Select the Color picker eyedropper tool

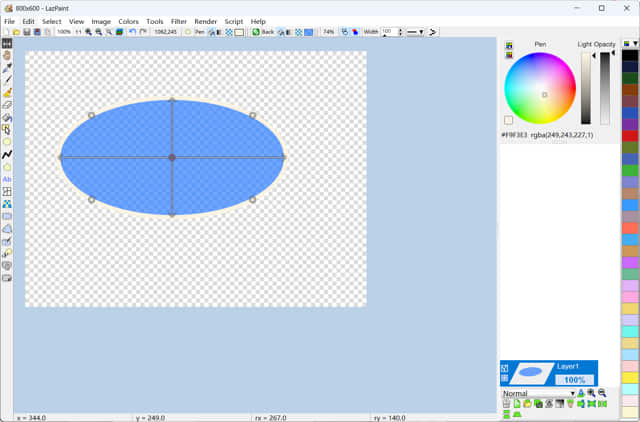click(7, 68)
